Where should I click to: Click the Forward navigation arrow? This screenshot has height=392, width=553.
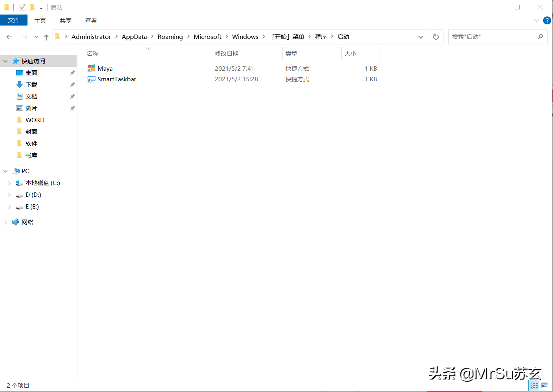24,37
